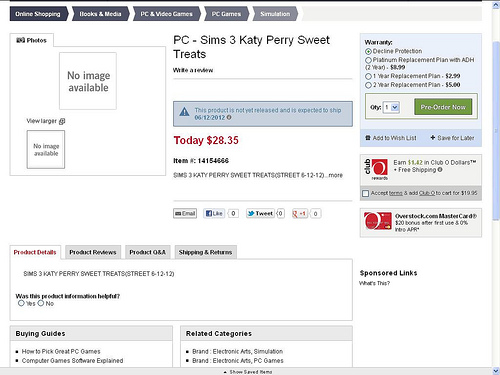Click the Free Shipping info icon
The image size is (500, 375).
click(440, 170)
